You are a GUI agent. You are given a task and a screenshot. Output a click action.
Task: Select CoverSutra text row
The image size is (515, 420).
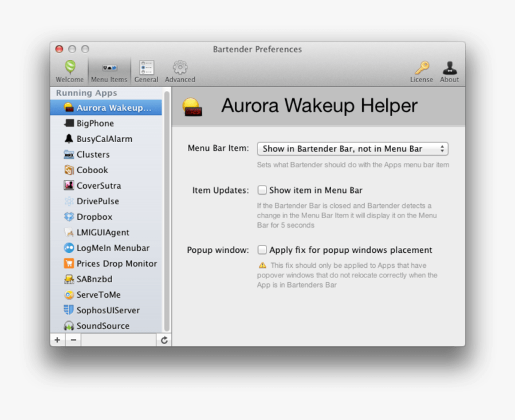click(x=99, y=186)
